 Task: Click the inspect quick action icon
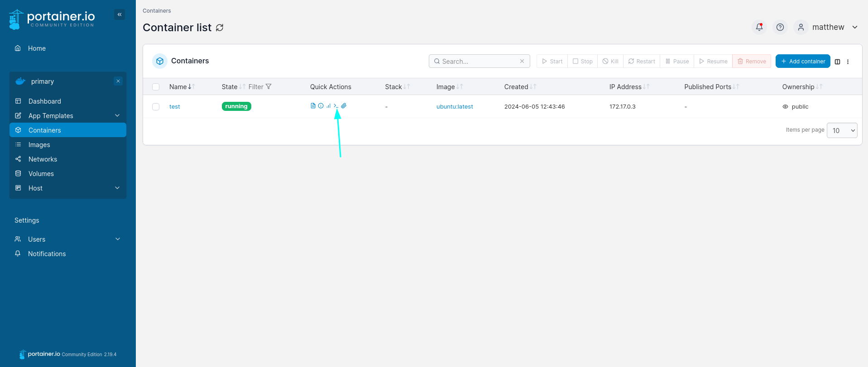(321, 106)
